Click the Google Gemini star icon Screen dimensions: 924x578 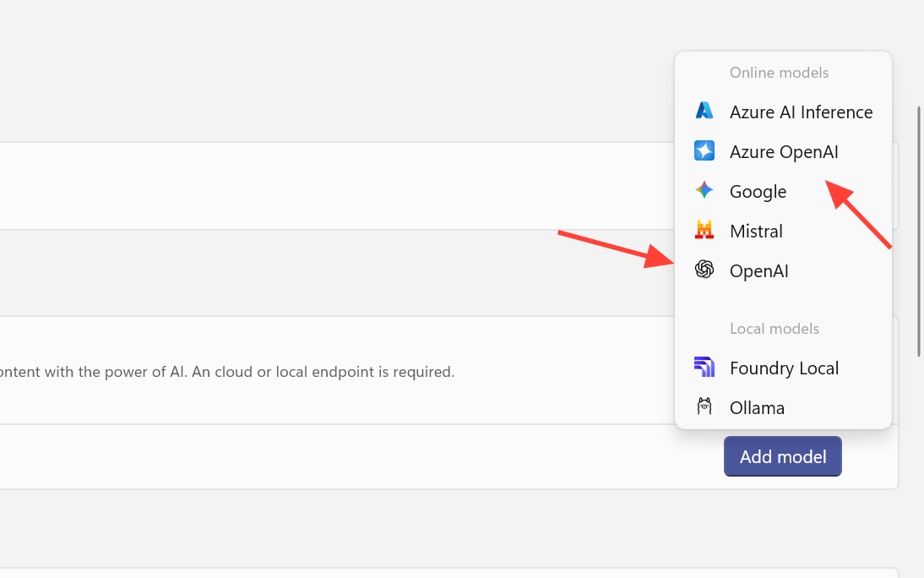click(x=704, y=190)
